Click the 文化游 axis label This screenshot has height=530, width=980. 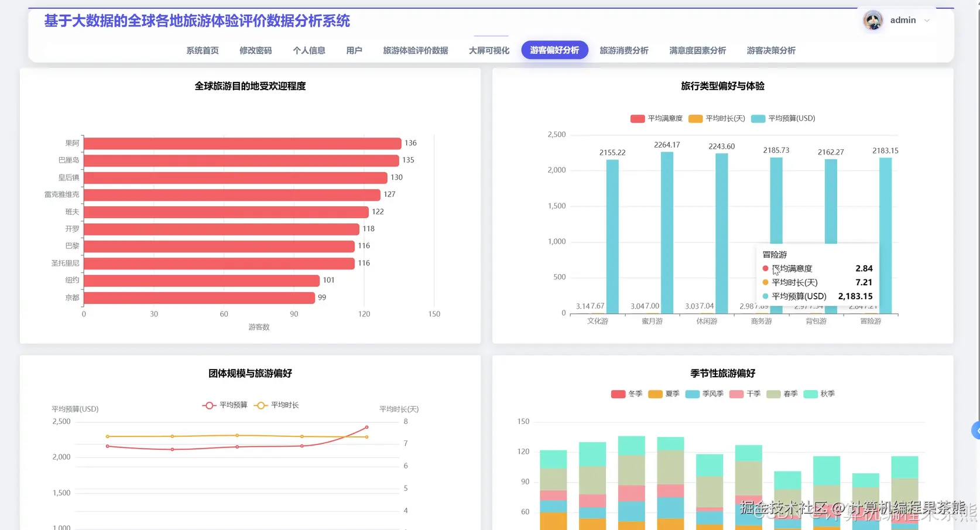click(598, 322)
